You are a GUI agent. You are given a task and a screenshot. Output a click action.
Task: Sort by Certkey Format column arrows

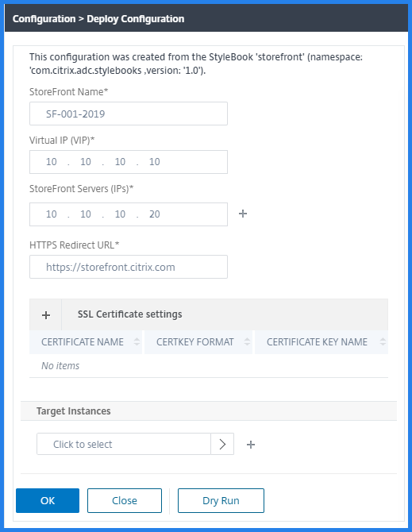point(247,341)
